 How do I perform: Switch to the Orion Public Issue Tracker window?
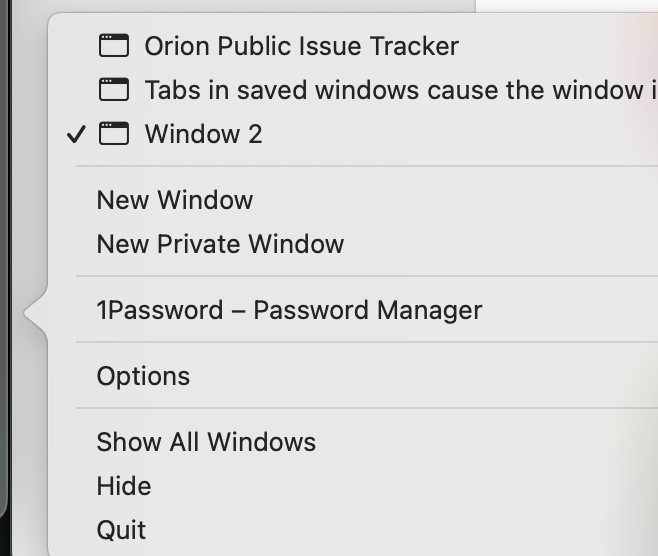coord(301,46)
